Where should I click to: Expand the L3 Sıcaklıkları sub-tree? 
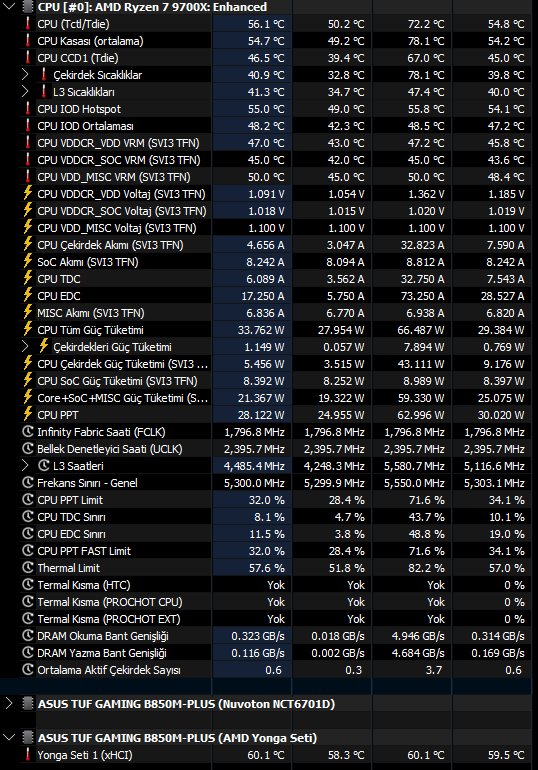pyautogui.click(x=25, y=92)
